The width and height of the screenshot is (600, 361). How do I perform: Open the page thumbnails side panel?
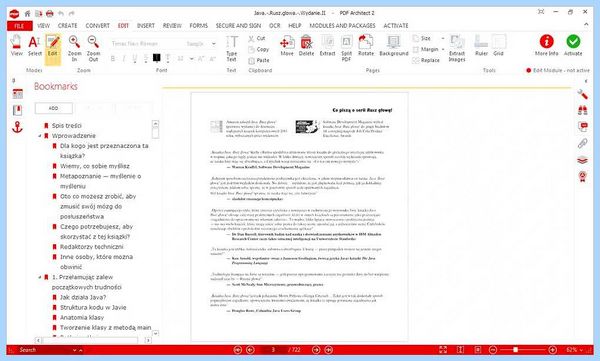[18, 93]
